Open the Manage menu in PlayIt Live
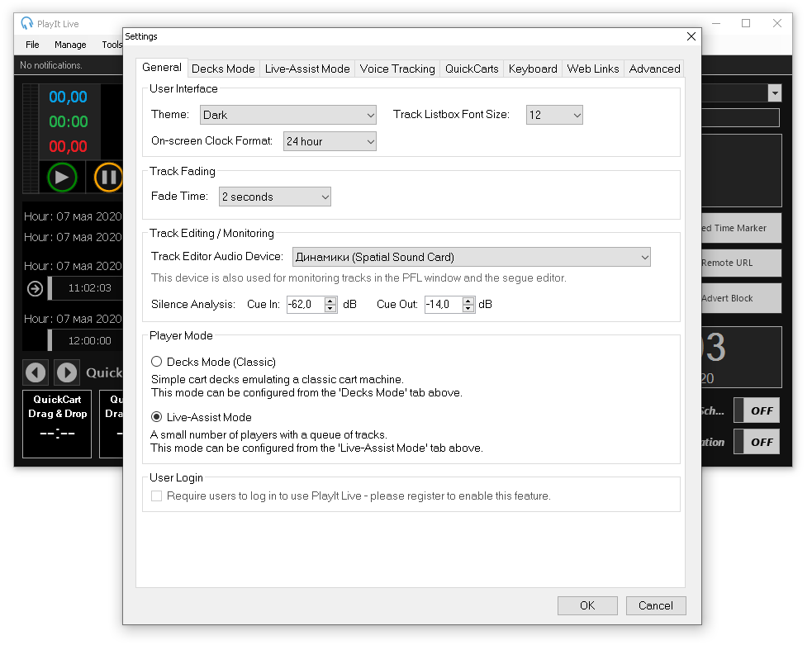 point(70,45)
